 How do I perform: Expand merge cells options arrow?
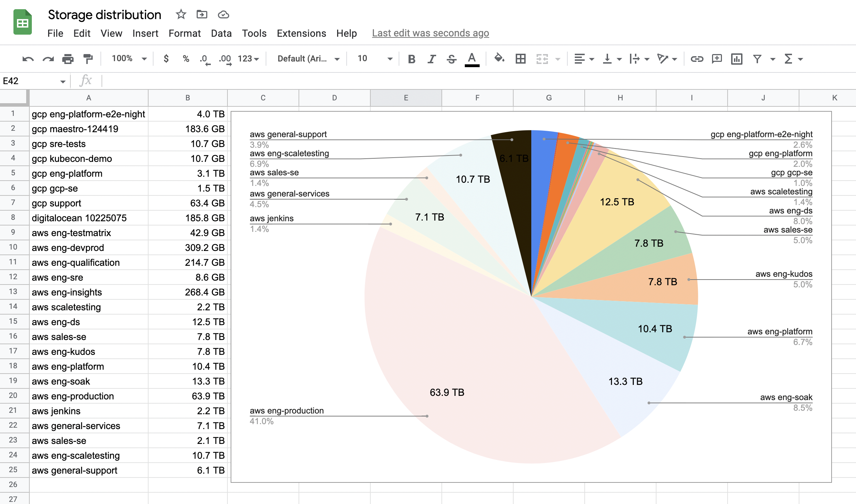558,59
